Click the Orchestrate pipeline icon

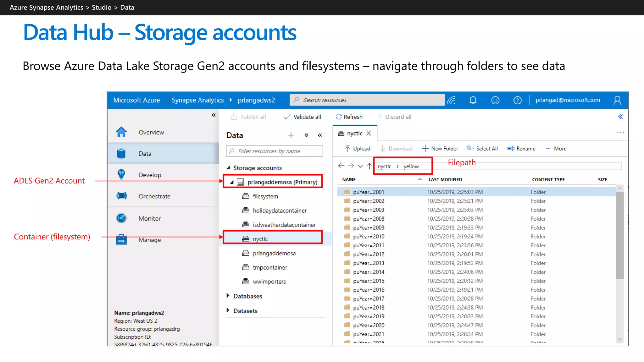pyautogui.click(x=121, y=196)
